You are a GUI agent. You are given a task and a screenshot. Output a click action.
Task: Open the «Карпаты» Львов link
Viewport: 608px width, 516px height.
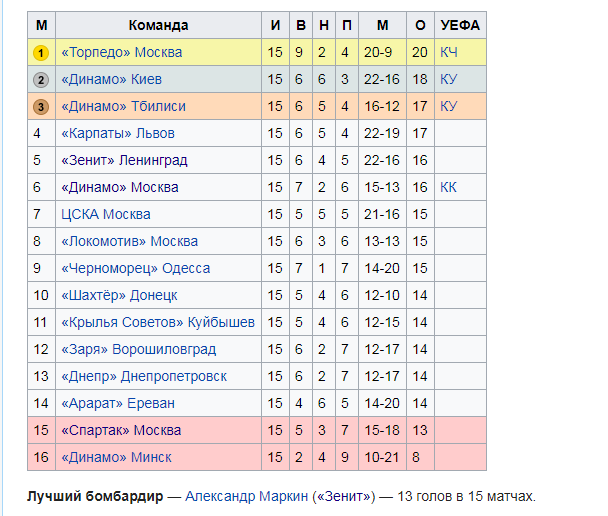pyautogui.click(x=117, y=133)
